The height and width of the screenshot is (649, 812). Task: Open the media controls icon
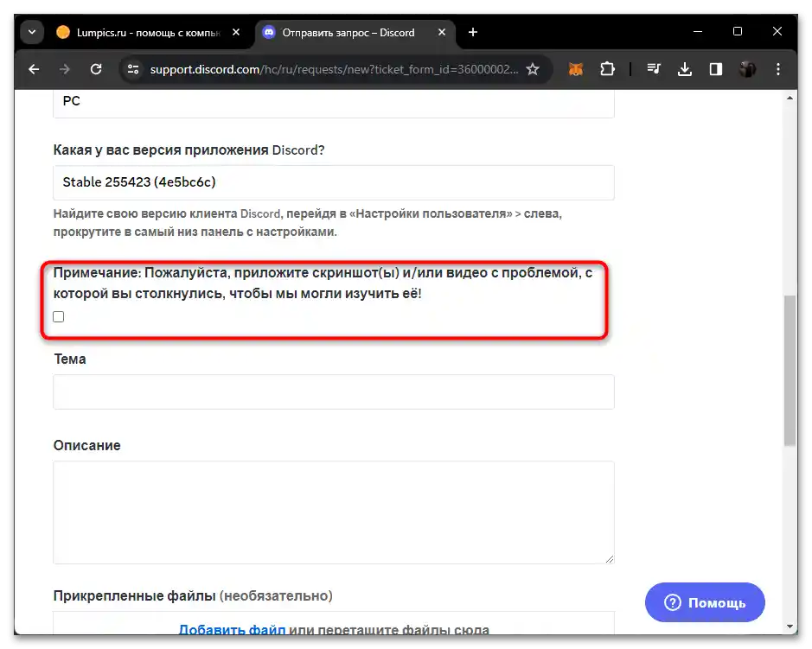(654, 69)
